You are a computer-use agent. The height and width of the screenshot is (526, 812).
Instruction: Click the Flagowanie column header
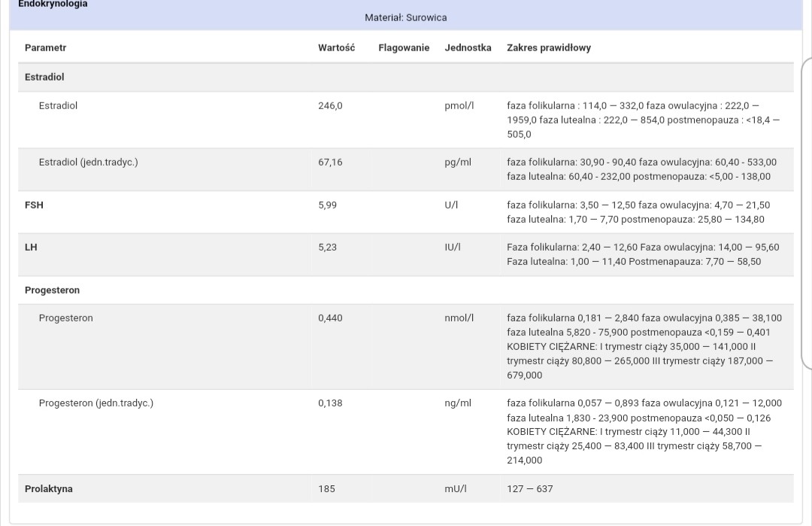pos(404,48)
